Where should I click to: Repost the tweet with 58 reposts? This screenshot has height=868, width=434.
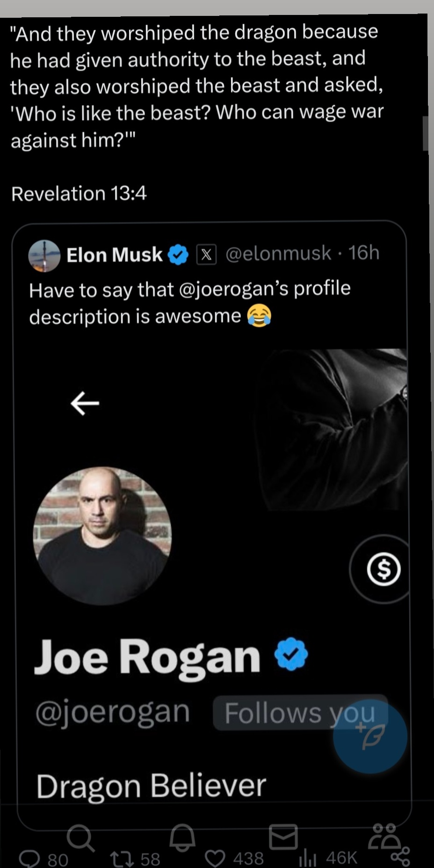[x=135, y=859]
